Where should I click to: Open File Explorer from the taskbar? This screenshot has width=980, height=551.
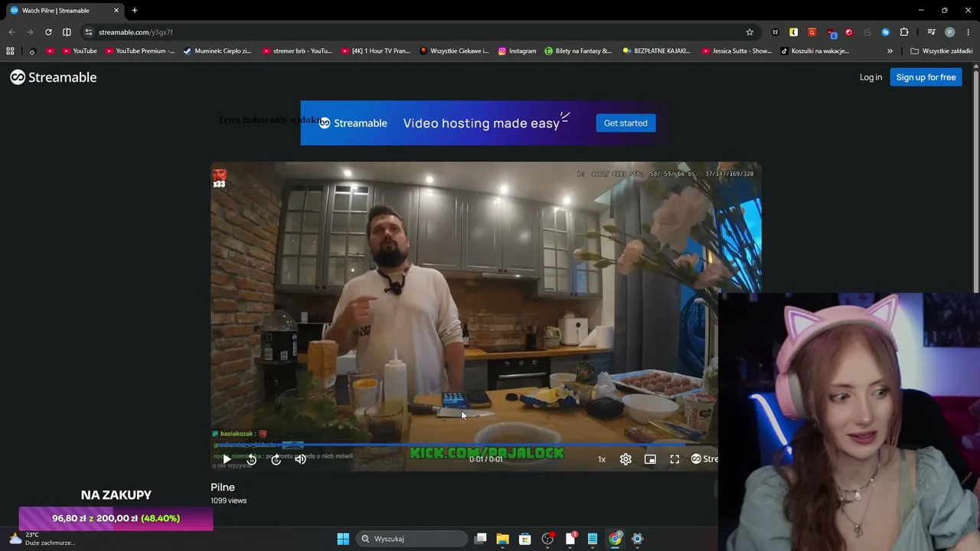pyautogui.click(x=502, y=539)
